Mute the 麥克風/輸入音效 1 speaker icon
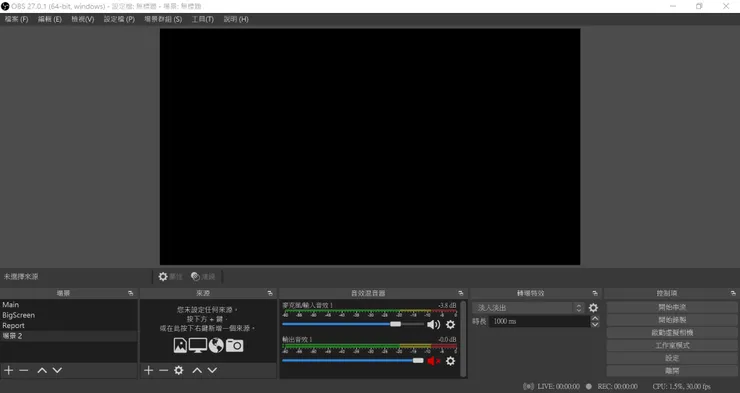The image size is (740, 393). (433, 325)
